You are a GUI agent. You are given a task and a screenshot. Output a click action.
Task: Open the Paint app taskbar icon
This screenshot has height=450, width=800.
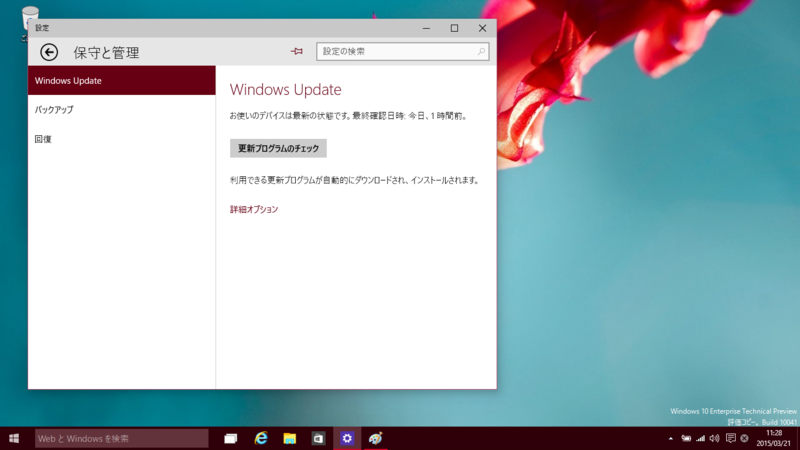(376, 438)
